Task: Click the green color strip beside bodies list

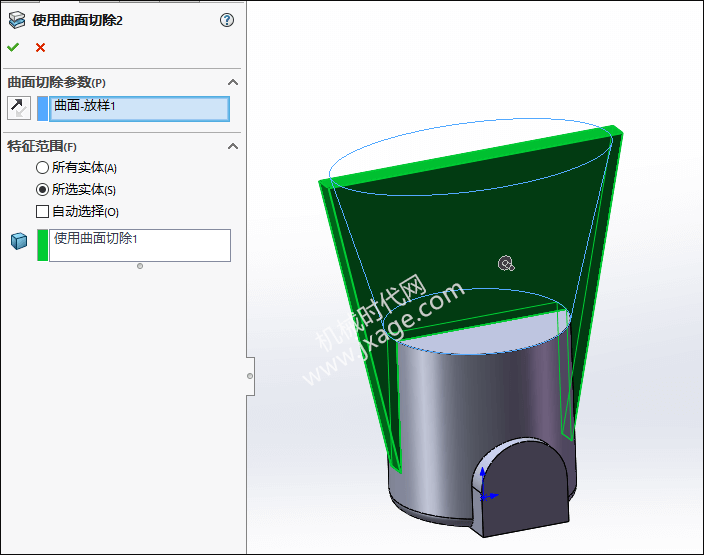Action: pos(42,245)
